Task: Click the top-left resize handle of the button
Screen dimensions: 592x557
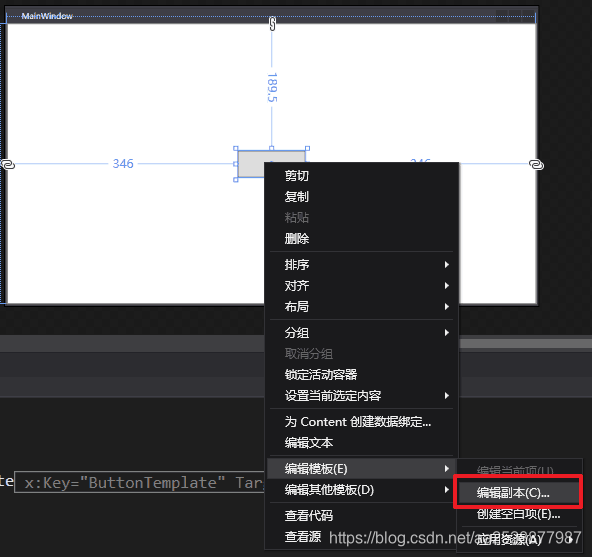Action: click(236, 148)
